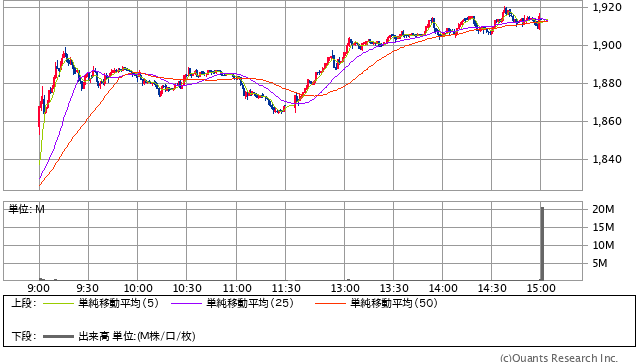Click the 下段: legend heading

click(24, 336)
